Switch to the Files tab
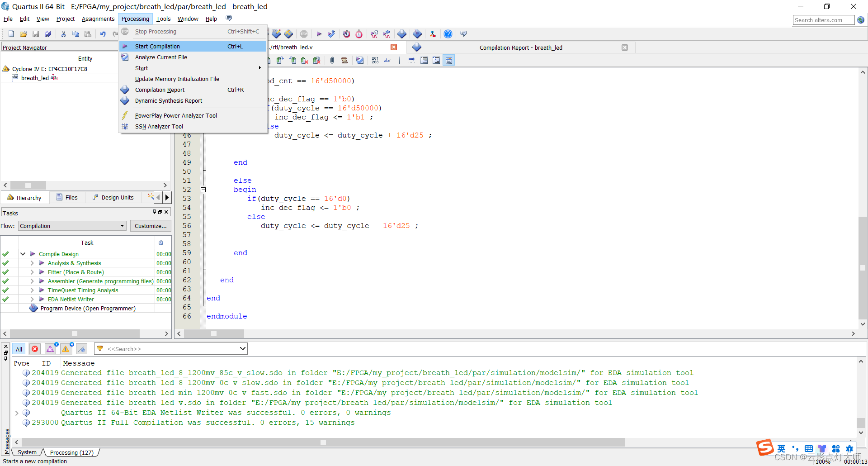The image size is (868, 466). pyautogui.click(x=67, y=197)
